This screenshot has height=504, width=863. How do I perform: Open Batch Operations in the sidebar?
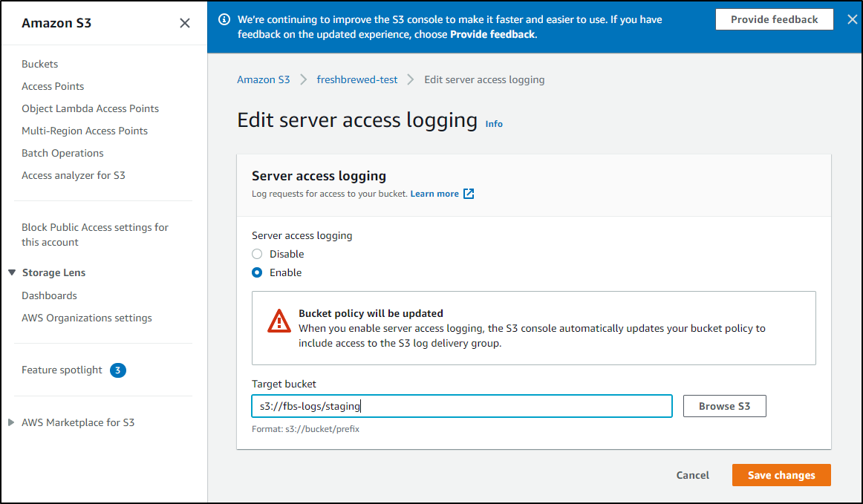coord(62,153)
